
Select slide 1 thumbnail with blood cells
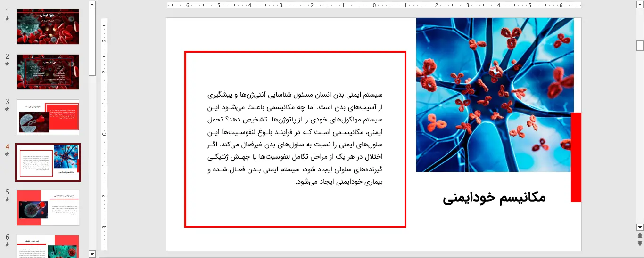click(x=48, y=27)
